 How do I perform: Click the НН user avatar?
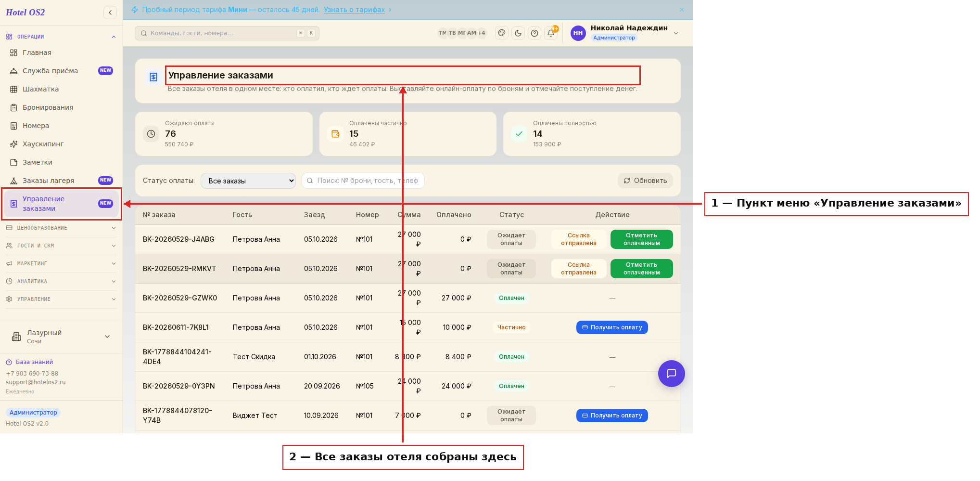coord(578,33)
